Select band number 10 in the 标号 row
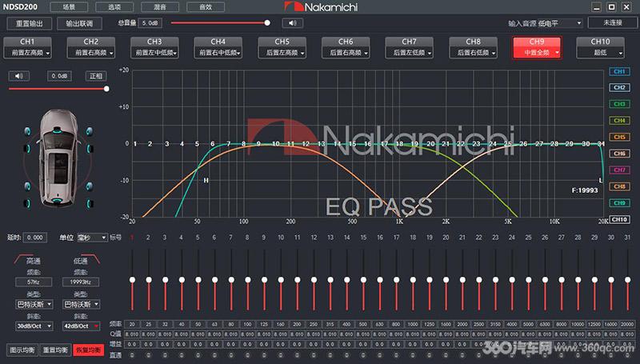The width and height of the screenshot is (640, 364). click(281, 237)
